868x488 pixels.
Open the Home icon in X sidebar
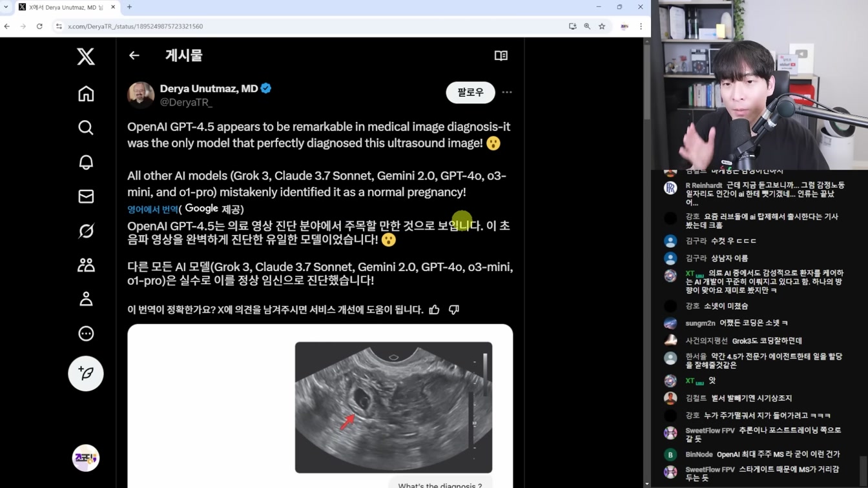point(86,94)
